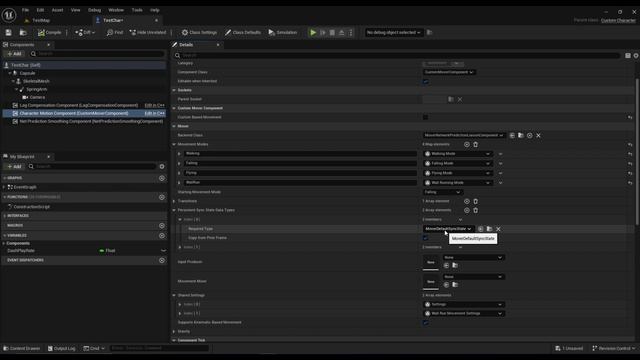This screenshot has height=360, width=640.
Task: Open the ConstructionScript function
Action: click(x=31, y=207)
